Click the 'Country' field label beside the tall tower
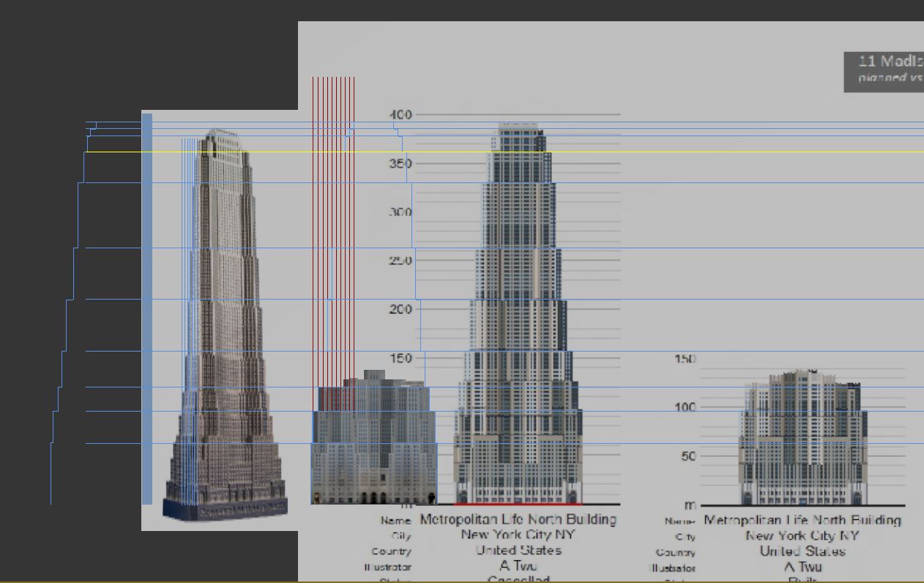The height and width of the screenshot is (583, 924). click(392, 552)
